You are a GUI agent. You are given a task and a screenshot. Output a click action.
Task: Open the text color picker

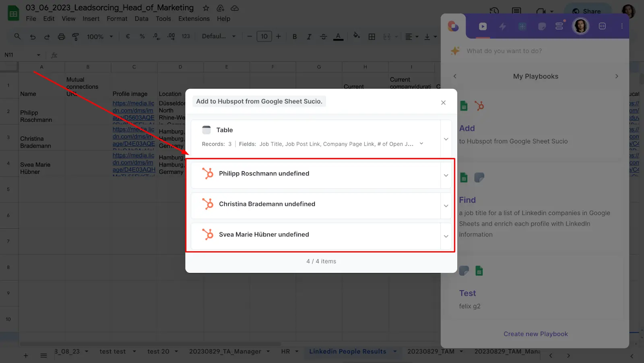point(338,37)
